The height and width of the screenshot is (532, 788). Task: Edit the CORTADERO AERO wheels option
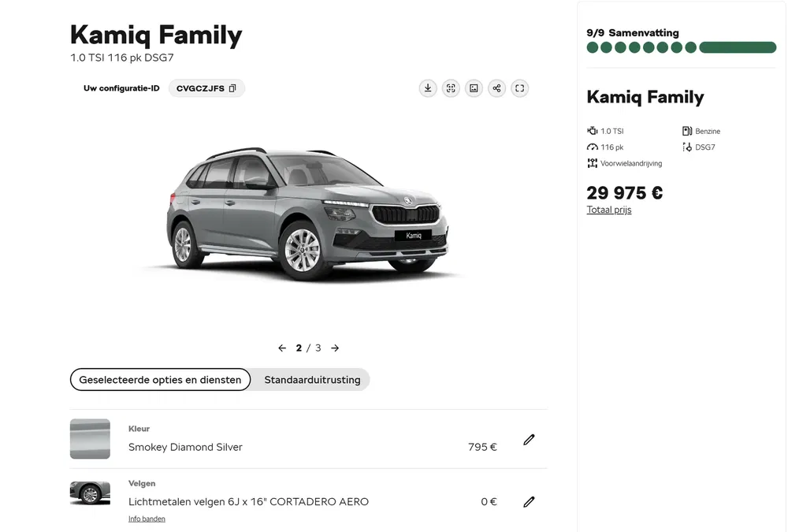tap(529, 501)
